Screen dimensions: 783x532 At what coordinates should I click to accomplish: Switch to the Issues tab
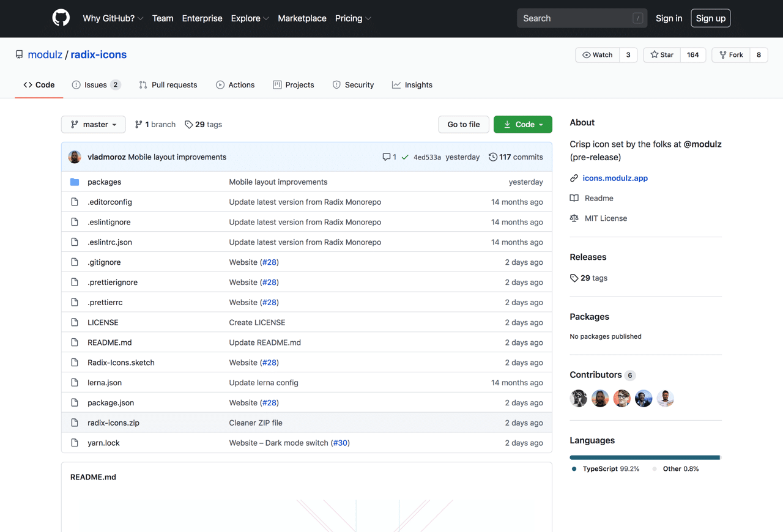(95, 85)
